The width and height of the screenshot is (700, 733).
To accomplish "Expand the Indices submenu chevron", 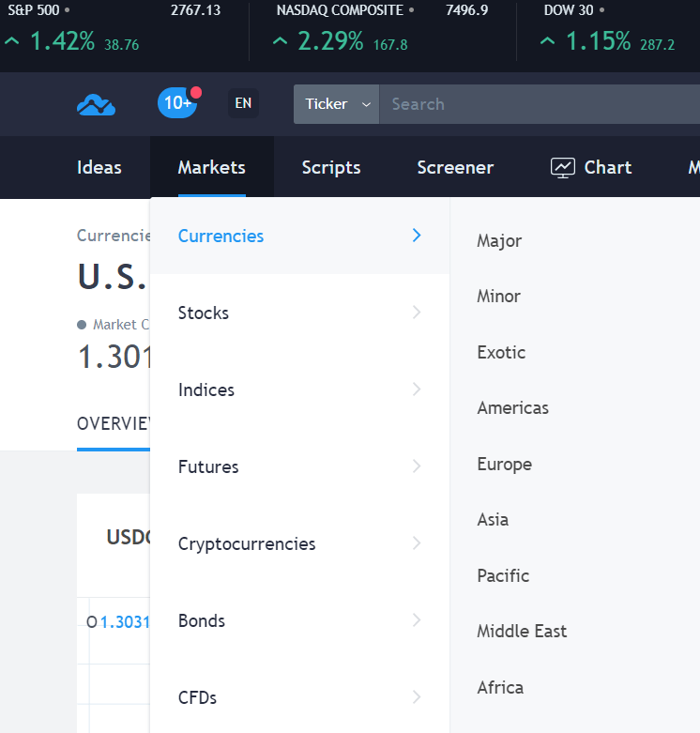I will pos(417,389).
